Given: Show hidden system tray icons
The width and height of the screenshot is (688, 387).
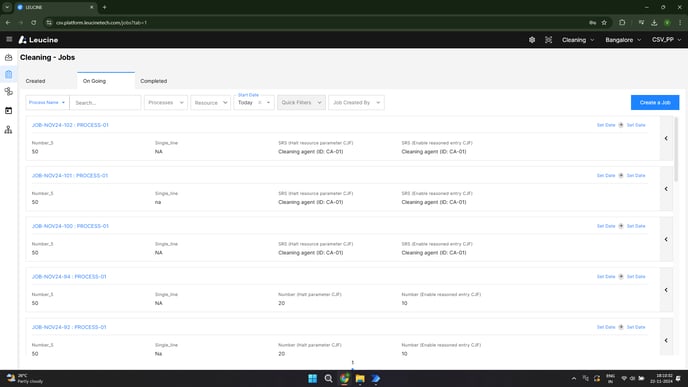Looking at the screenshot, I should 573,379.
